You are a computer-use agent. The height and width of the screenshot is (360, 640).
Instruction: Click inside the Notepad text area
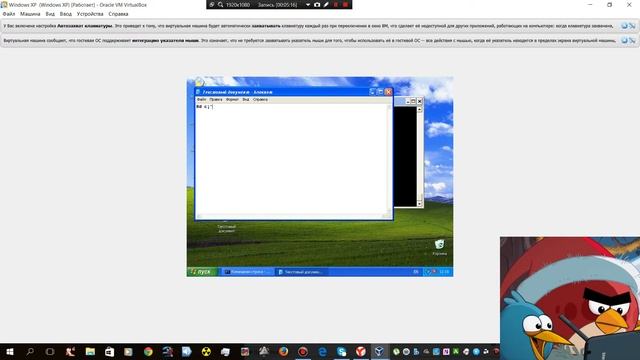[291, 159]
